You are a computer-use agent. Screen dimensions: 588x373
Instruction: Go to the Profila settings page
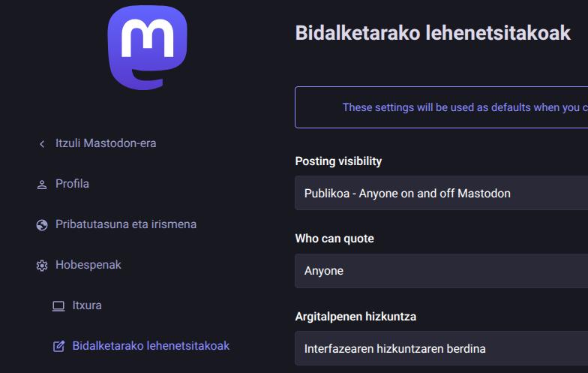(72, 184)
